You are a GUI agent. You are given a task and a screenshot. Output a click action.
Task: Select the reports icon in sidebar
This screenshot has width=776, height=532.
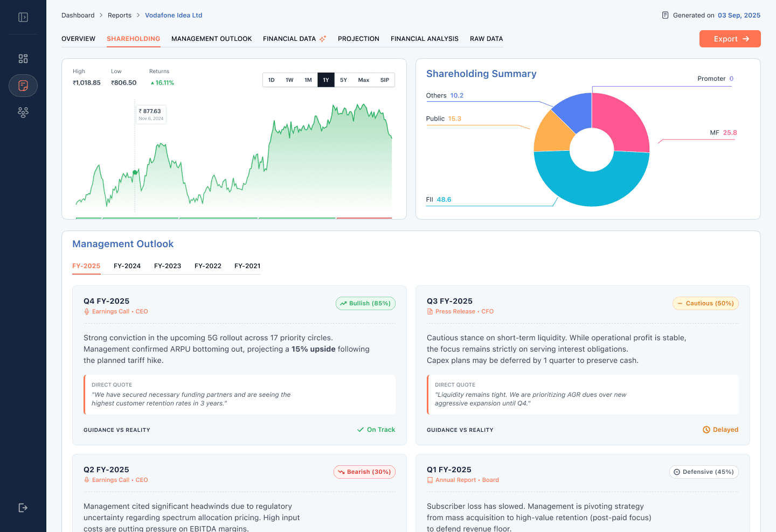click(23, 86)
